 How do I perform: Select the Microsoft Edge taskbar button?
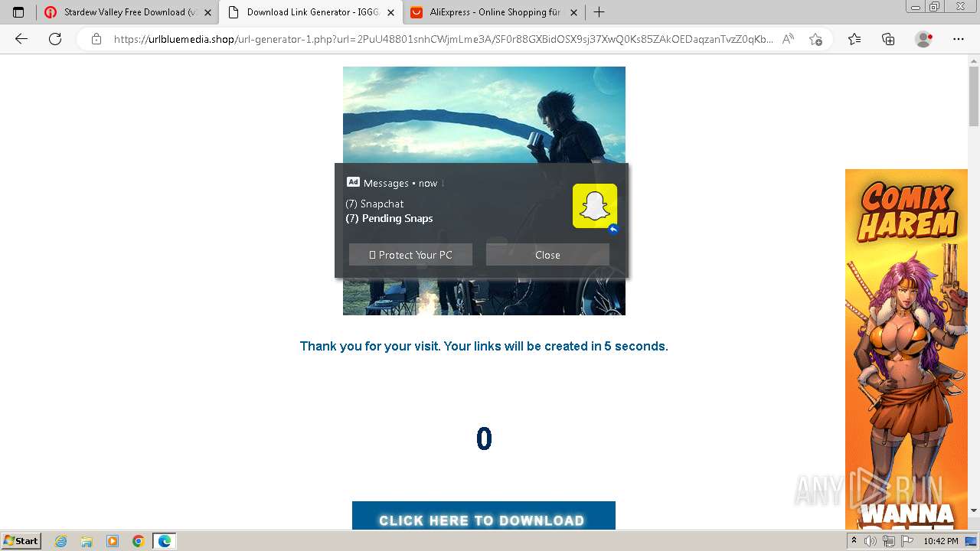tap(165, 541)
